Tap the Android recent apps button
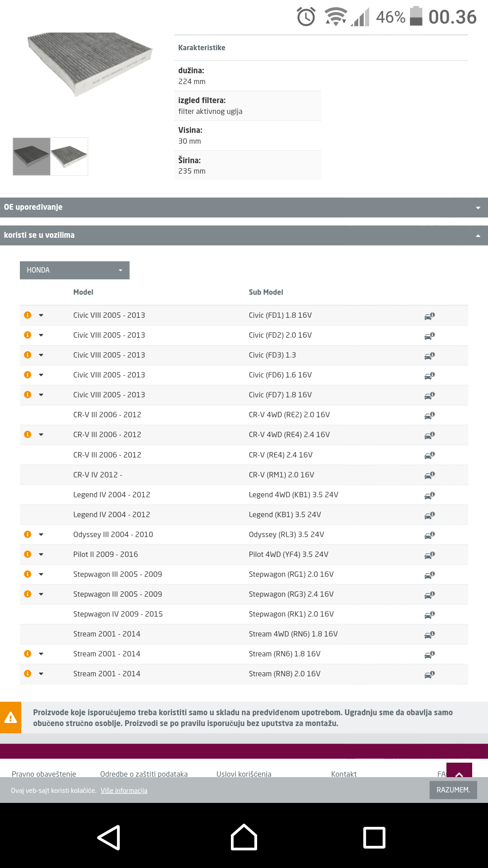This screenshot has width=488, height=868. click(375, 838)
